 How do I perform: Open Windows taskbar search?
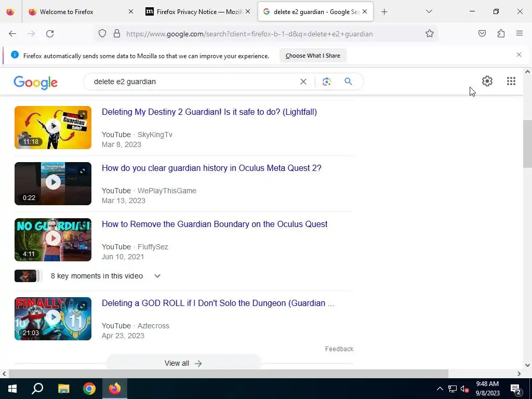click(x=37, y=389)
